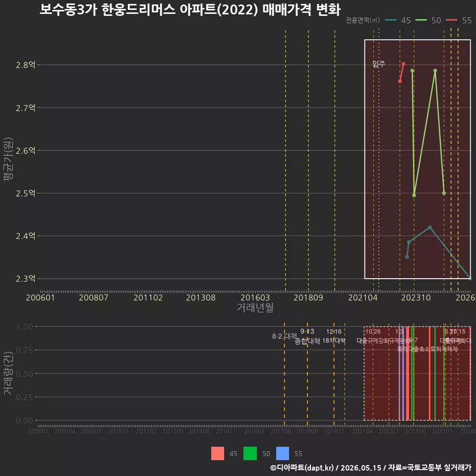Click the lowest teal 45 point near 2.35억
Screen dimensions: 476x476
pyautogui.click(x=407, y=257)
